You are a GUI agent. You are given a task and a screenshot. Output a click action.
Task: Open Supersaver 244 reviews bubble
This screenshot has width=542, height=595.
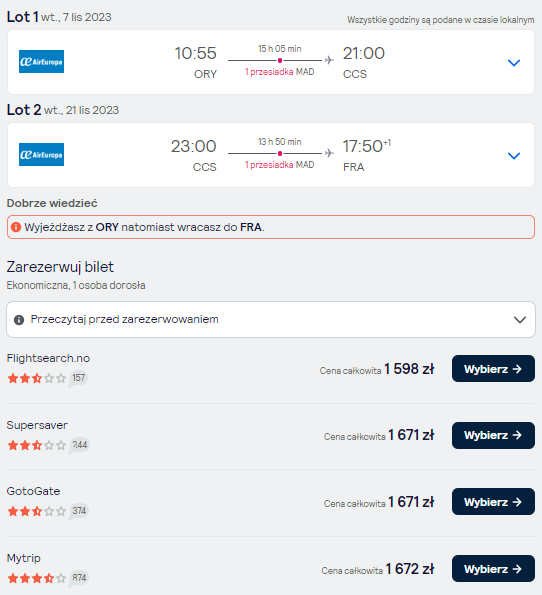80,445
